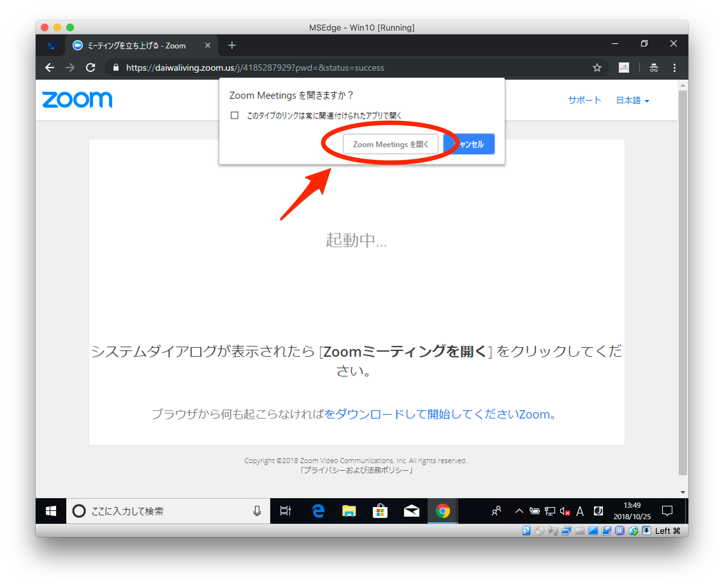Screen dimensions: 724x588
Task: Expand the 日本語 language dropdown
Action: pos(632,101)
